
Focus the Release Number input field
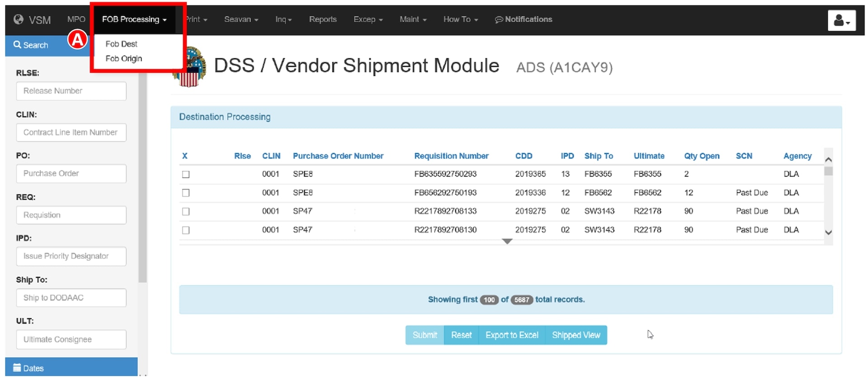click(x=71, y=91)
